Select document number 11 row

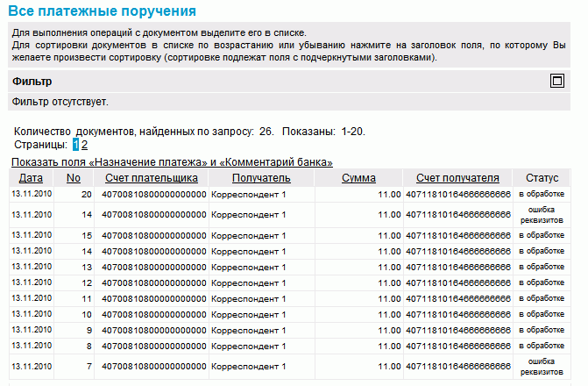[289, 298]
